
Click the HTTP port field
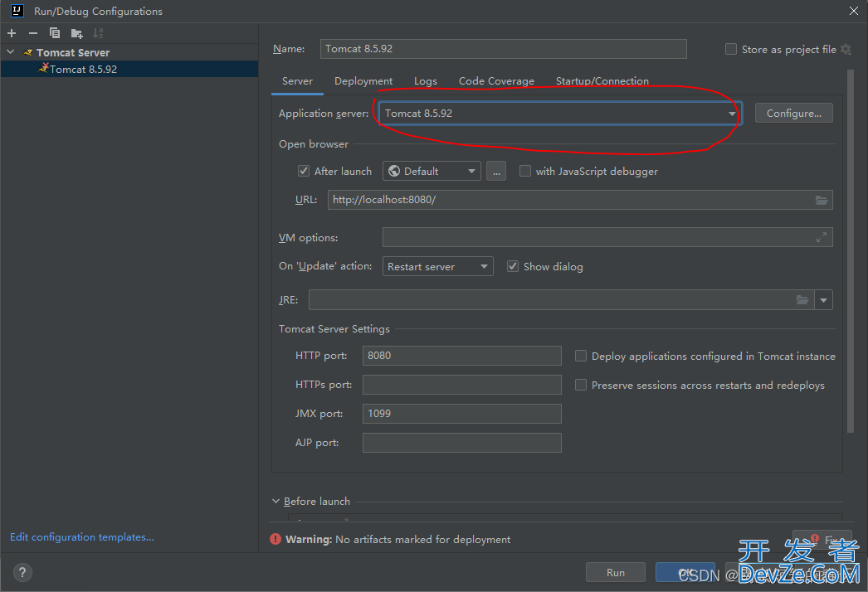click(x=461, y=356)
